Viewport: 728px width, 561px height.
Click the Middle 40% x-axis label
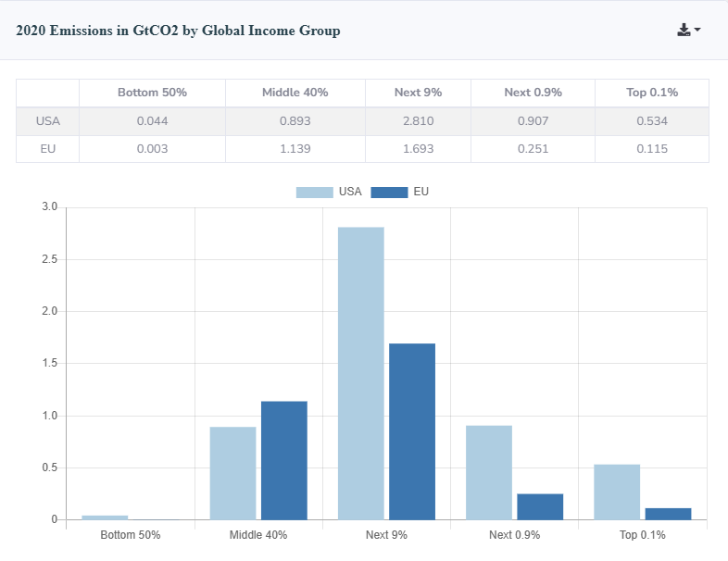click(258, 535)
